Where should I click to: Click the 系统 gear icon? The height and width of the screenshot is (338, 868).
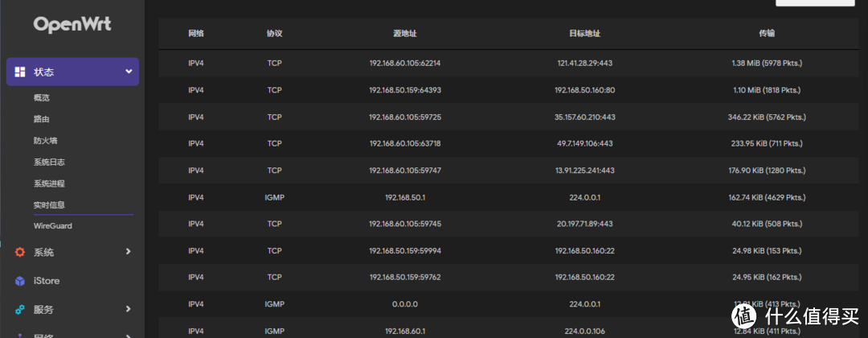click(x=20, y=253)
